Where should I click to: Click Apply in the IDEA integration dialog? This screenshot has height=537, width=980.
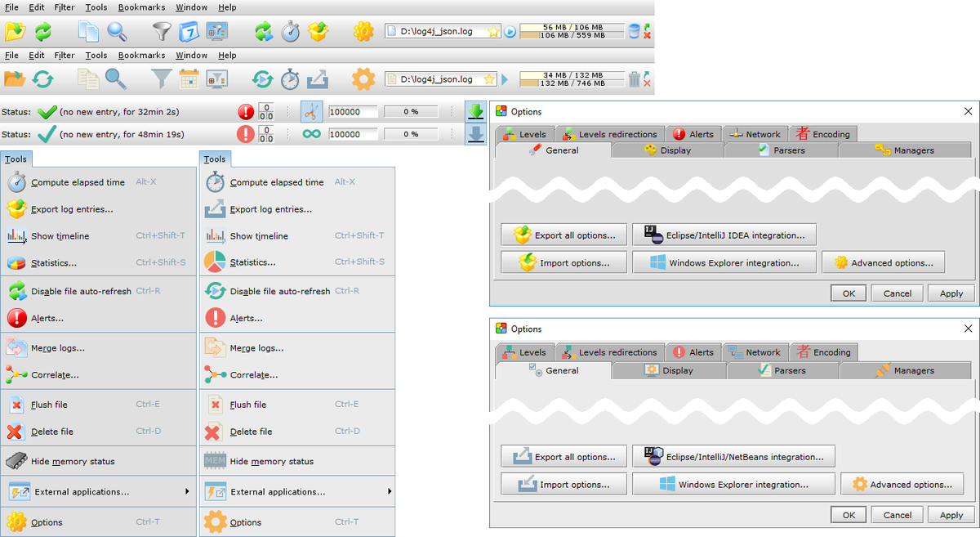pyautogui.click(x=951, y=293)
